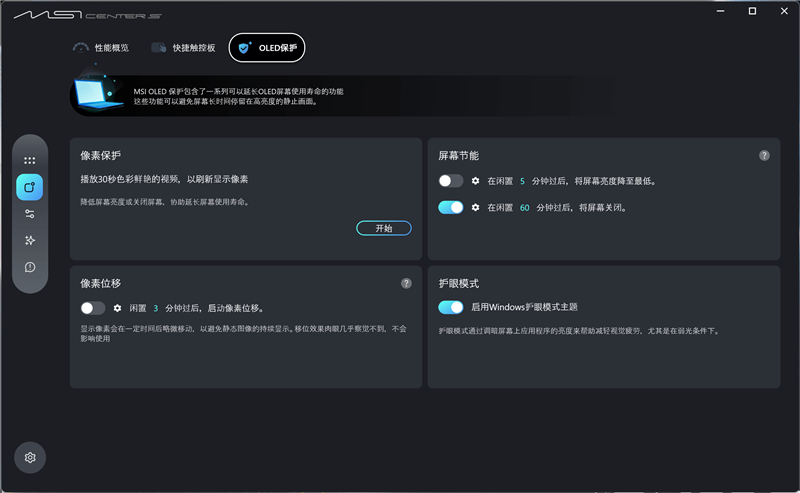The height and width of the screenshot is (493, 800).
Task: Switch to 性能概览 tab
Action: (101, 47)
